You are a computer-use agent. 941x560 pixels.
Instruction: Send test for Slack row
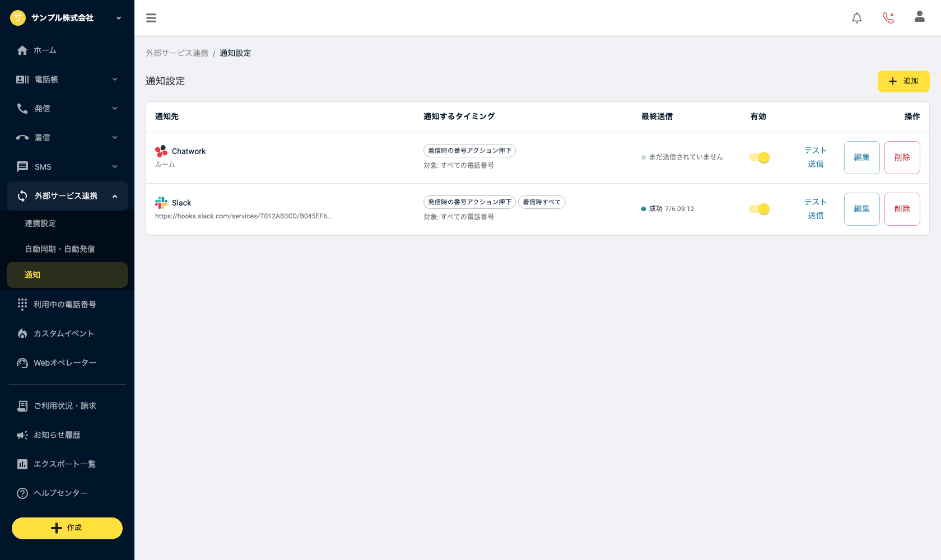click(x=816, y=209)
